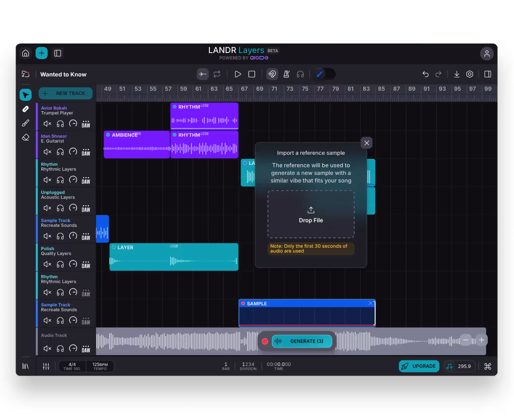This screenshot has width=514, height=420.
Task: Select the RHYTHM clip on the E. Guitarist track
Action: (204, 144)
